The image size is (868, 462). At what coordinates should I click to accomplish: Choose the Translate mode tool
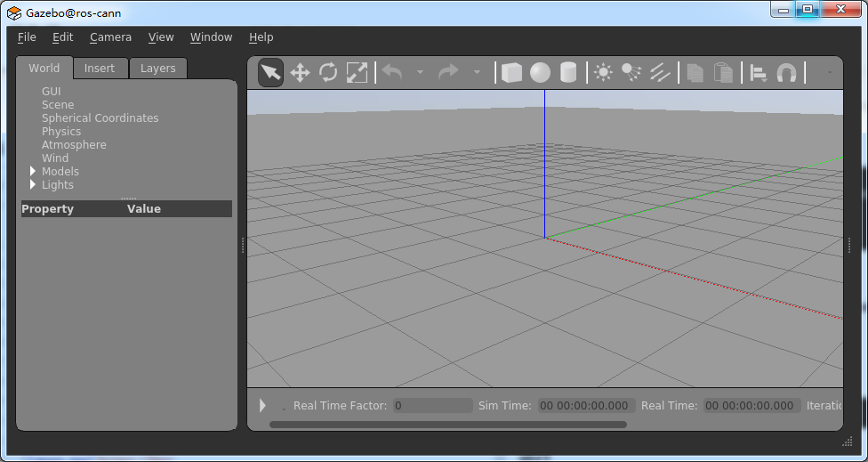click(300, 73)
